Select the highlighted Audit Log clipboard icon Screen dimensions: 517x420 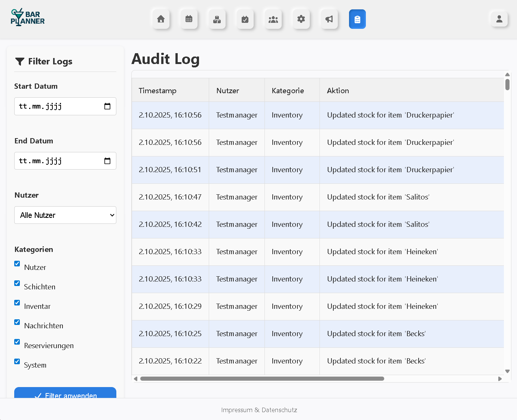pos(357,19)
